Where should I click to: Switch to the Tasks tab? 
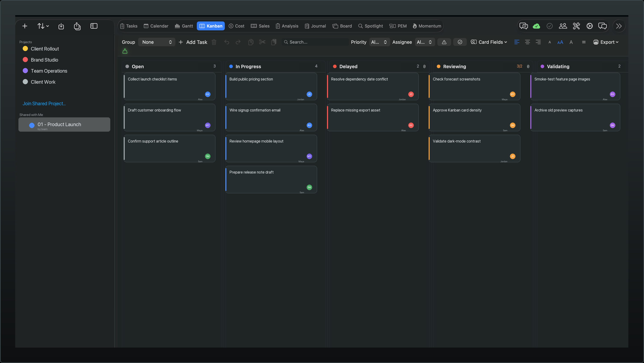point(129,26)
